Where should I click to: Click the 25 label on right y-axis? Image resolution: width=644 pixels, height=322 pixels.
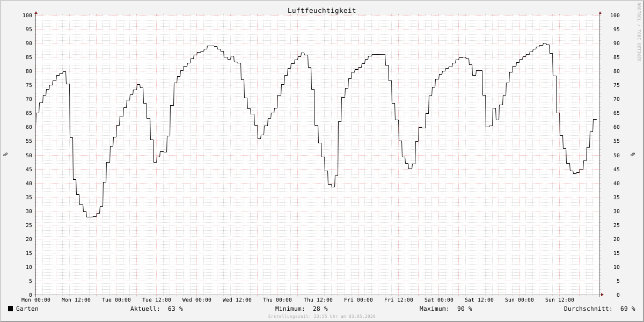[616, 225]
